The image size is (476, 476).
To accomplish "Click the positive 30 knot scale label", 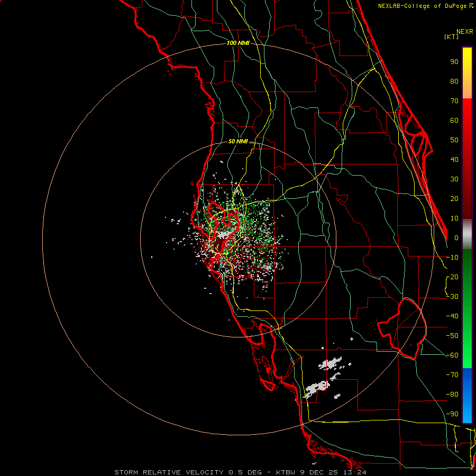I will [454, 179].
